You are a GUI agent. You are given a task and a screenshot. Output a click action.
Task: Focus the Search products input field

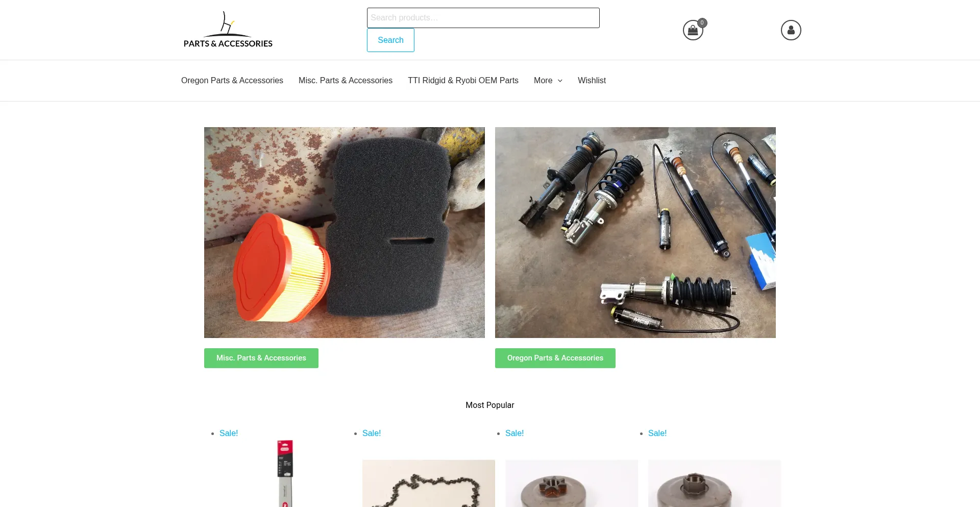(483, 18)
